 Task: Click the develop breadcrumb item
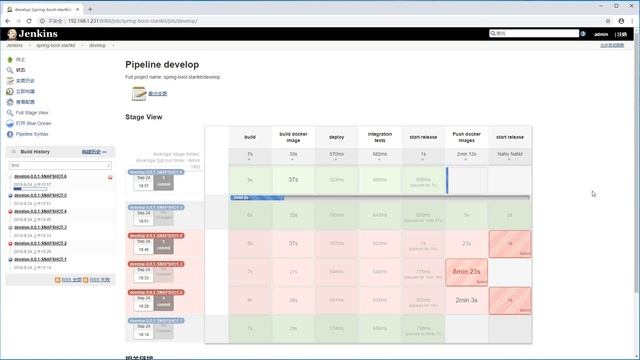pos(97,45)
